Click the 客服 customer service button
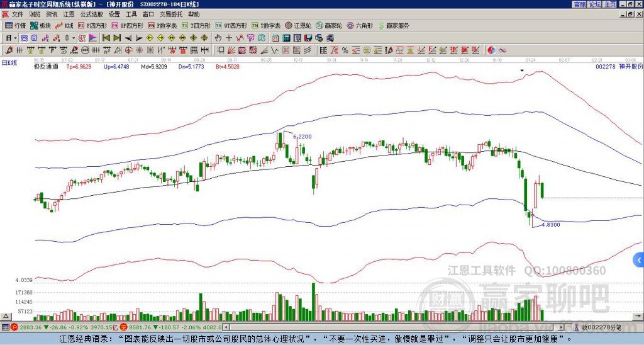 579,4
